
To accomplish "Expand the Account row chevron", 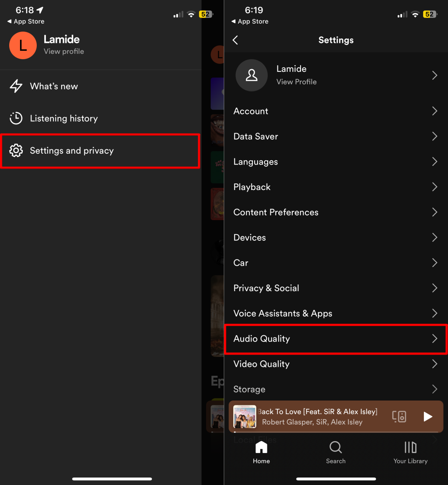I will click(x=435, y=111).
